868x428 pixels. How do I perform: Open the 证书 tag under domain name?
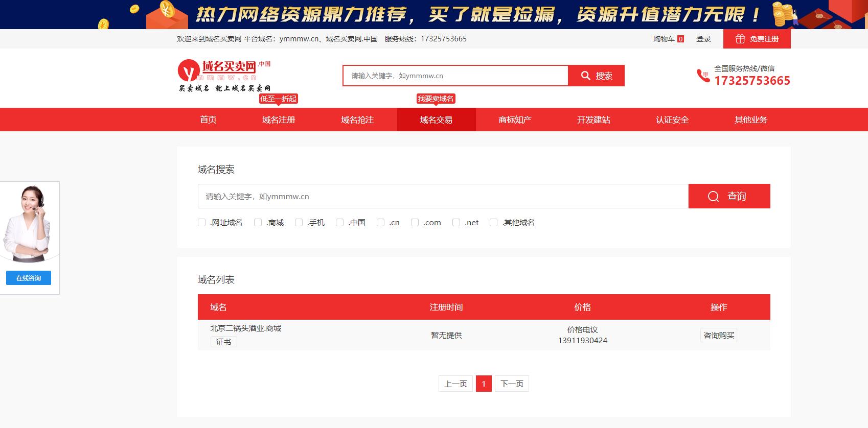coord(223,342)
